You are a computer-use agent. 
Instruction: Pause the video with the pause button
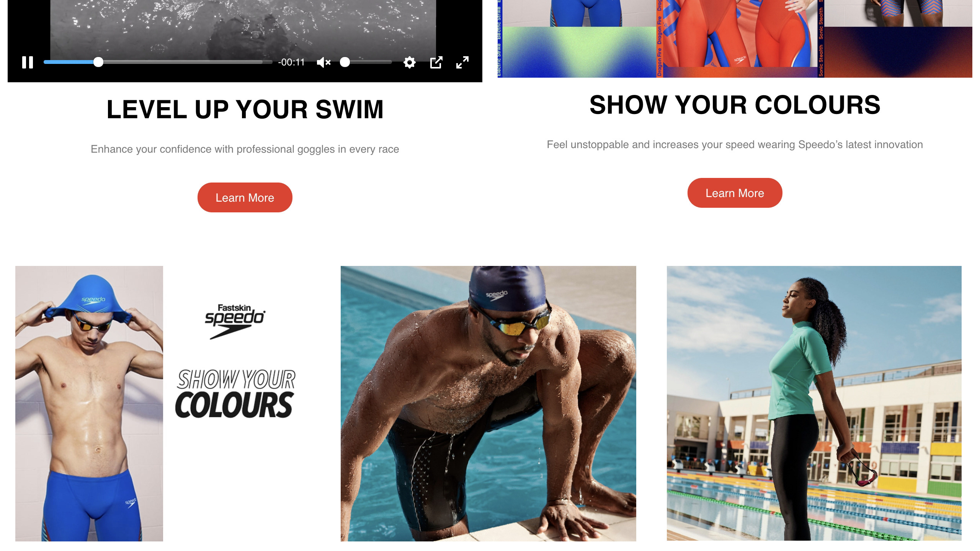[28, 62]
